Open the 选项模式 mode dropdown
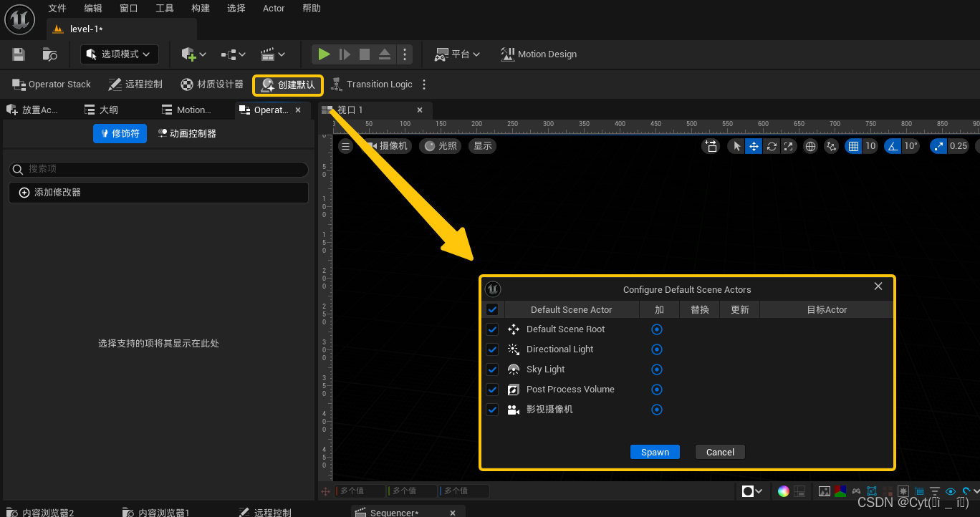 pos(120,54)
